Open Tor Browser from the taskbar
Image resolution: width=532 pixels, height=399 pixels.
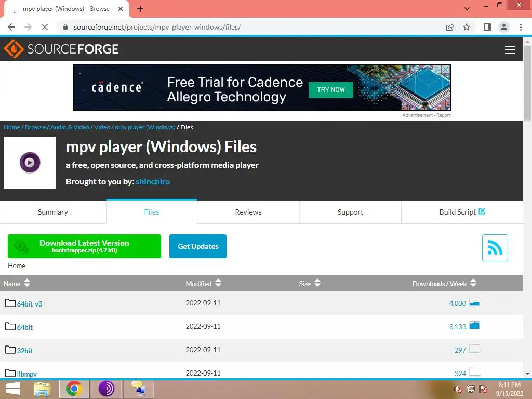(106, 389)
